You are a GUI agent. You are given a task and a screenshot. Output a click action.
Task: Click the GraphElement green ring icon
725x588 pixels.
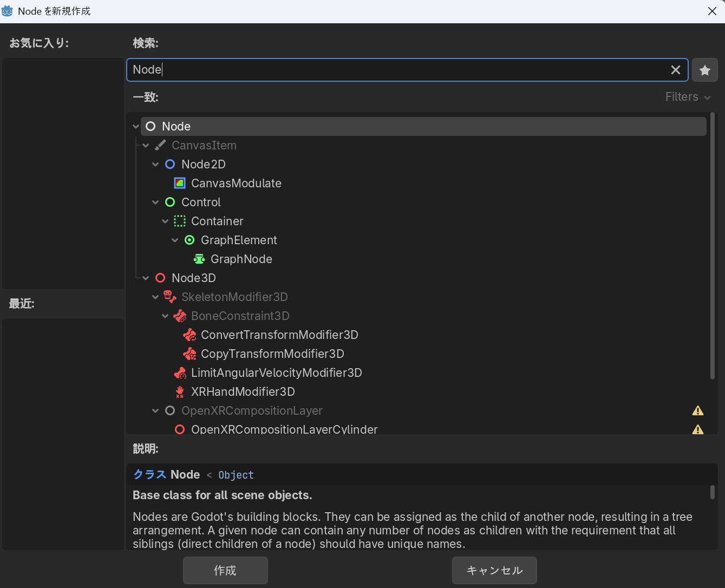tap(190, 240)
